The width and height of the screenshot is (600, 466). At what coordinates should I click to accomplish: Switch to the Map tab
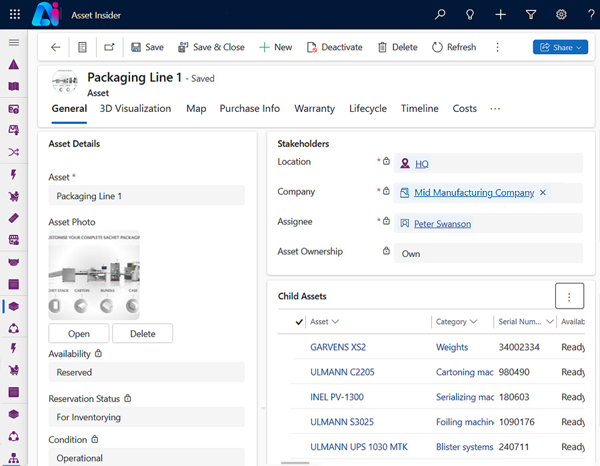tap(196, 109)
